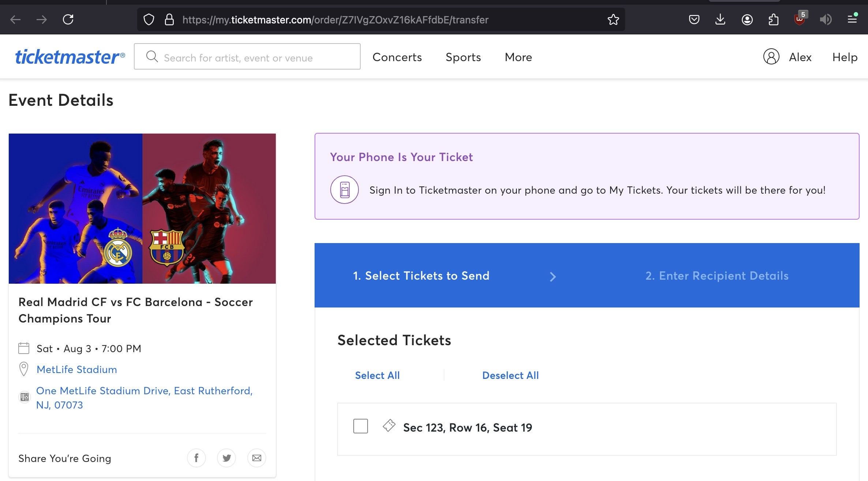868x481 pixels.
Task: Share event on Twitter
Action: [226, 458]
